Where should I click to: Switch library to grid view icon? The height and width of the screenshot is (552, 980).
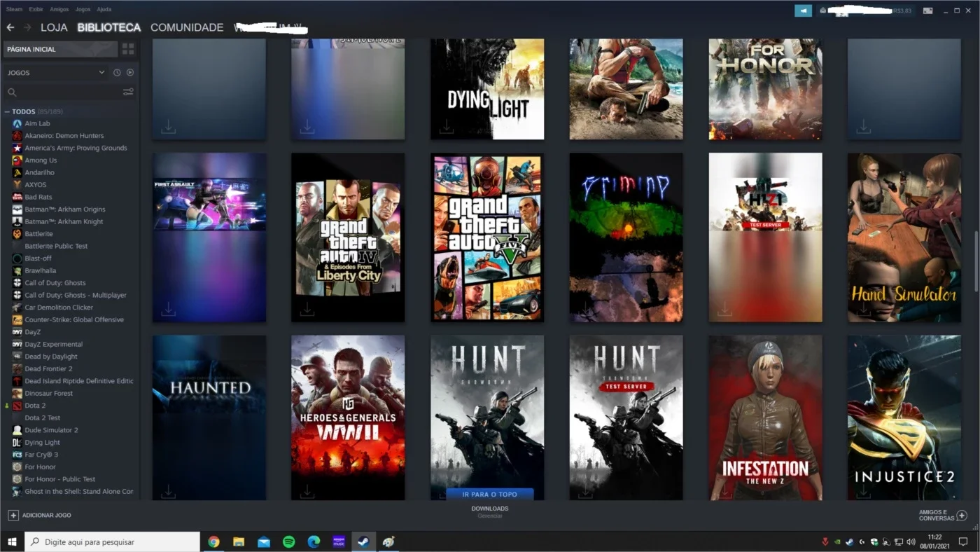(128, 49)
